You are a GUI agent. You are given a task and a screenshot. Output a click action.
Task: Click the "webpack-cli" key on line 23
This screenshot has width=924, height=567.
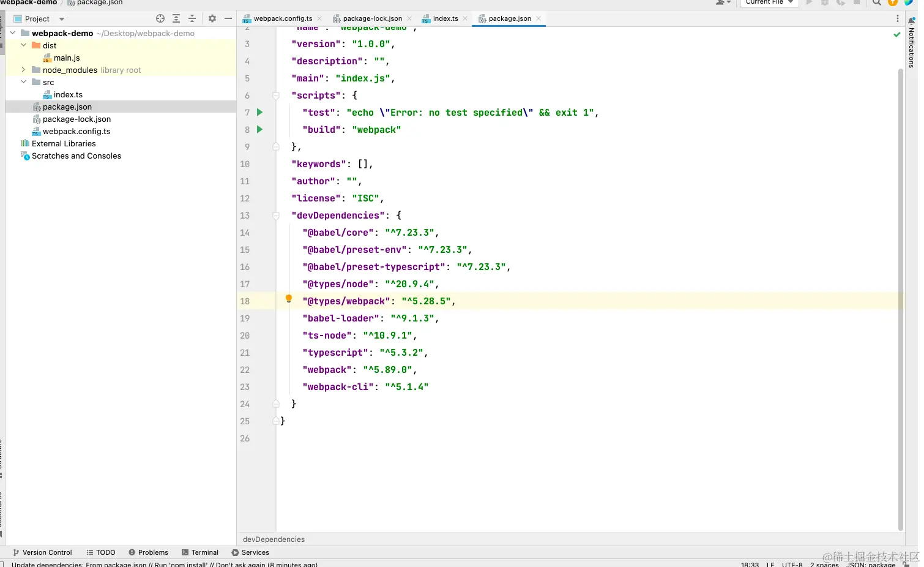click(338, 387)
